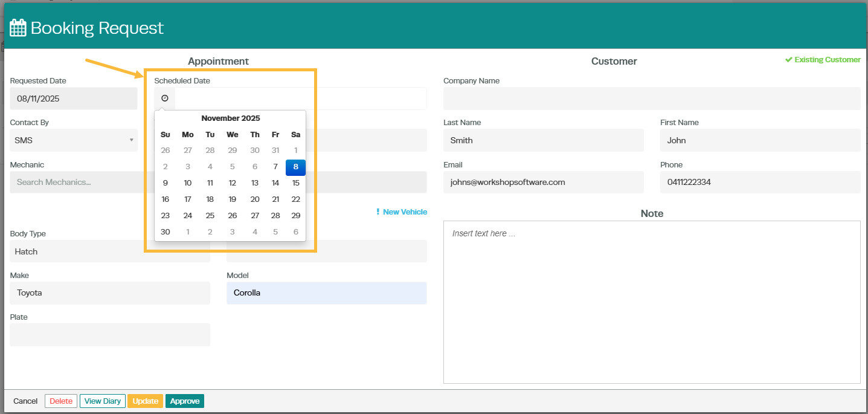Image resolution: width=868 pixels, height=414 pixels.
Task: Select November 8 in the calendar
Action: [295, 167]
